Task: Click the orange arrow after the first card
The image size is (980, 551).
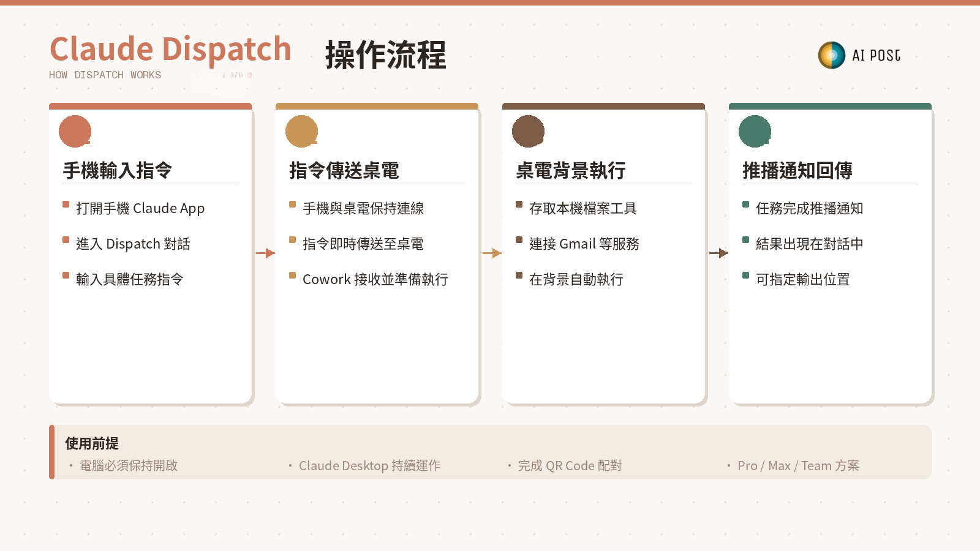Action: [x=265, y=253]
